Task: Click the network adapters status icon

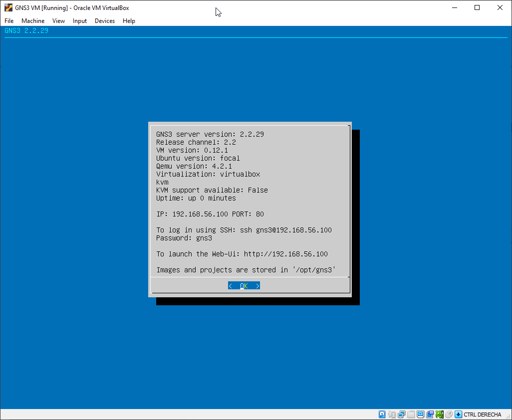Action: (401, 415)
